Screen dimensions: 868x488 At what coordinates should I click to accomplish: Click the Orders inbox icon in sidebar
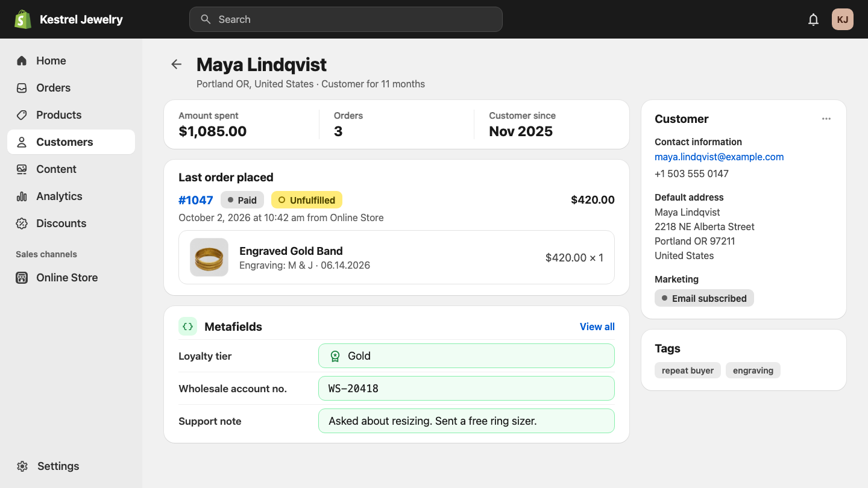[22, 88]
